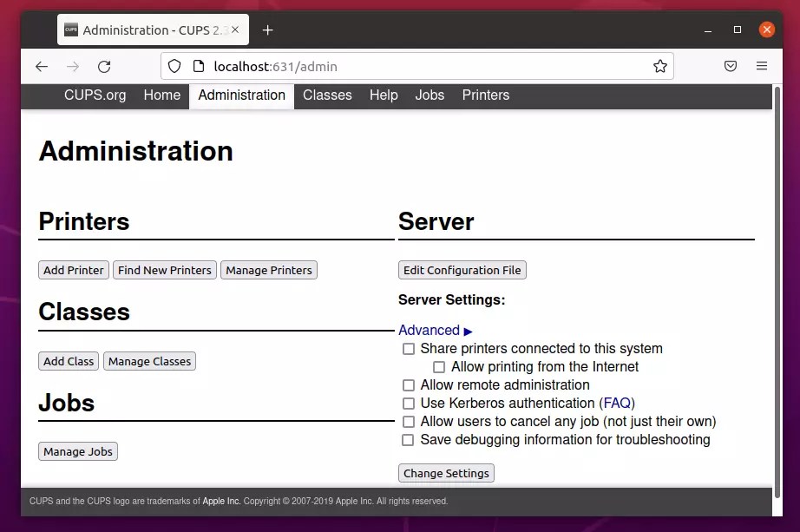
Task: Open the Firefox application menu
Action: pyautogui.click(x=762, y=66)
